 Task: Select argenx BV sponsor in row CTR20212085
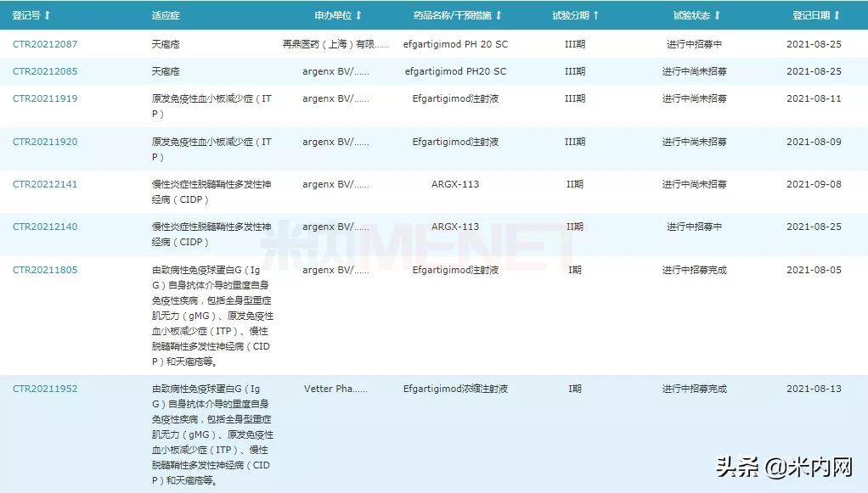tap(335, 71)
